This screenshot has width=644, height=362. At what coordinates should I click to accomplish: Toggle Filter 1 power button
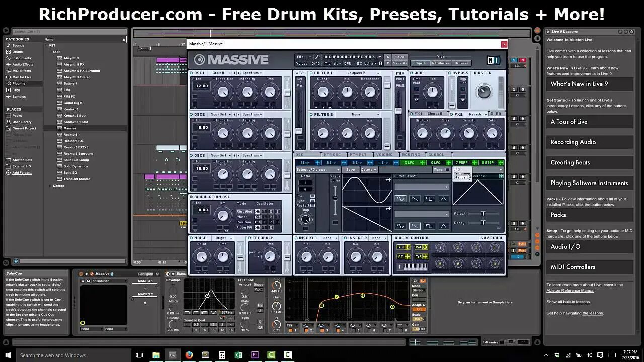311,73
